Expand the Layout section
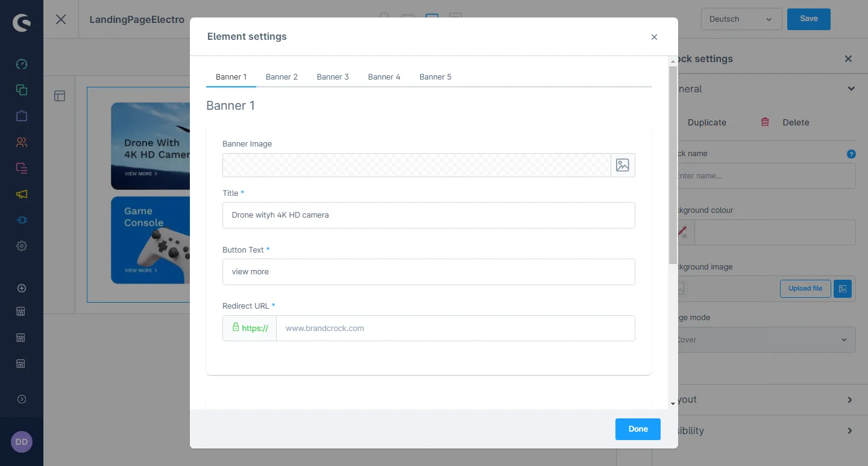This screenshot has width=868, height=466. 849,400
